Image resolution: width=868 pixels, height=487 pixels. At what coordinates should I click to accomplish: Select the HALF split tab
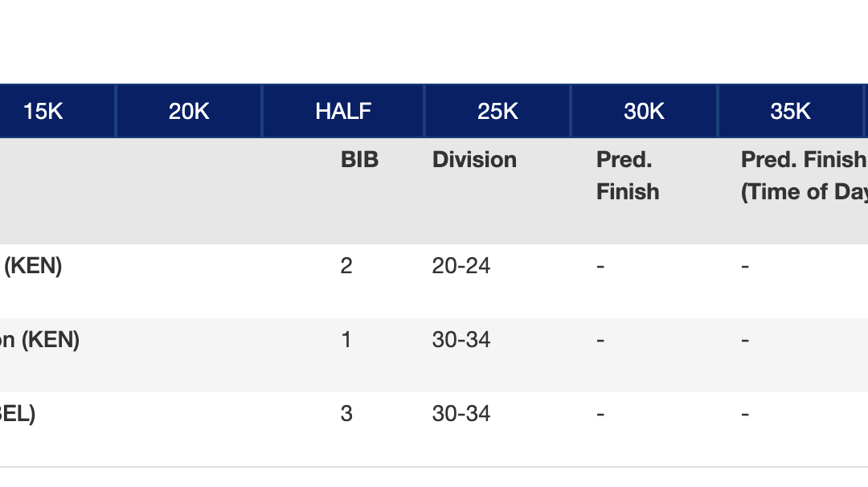(x=343, y=112)
